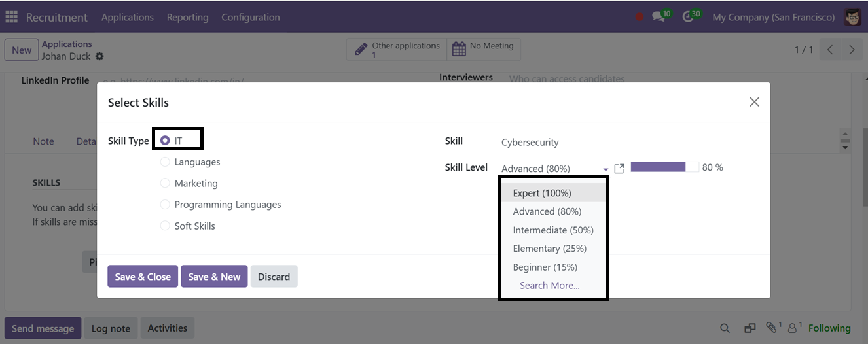Click the Send message button
868x344 pixels.
43,328
